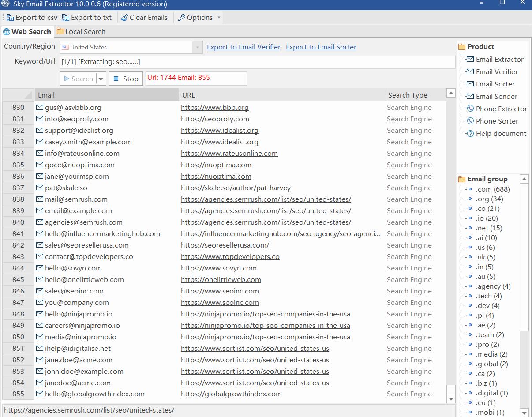
Task: Open the https://www.rateusonline.com link
Action: point(229,154)
